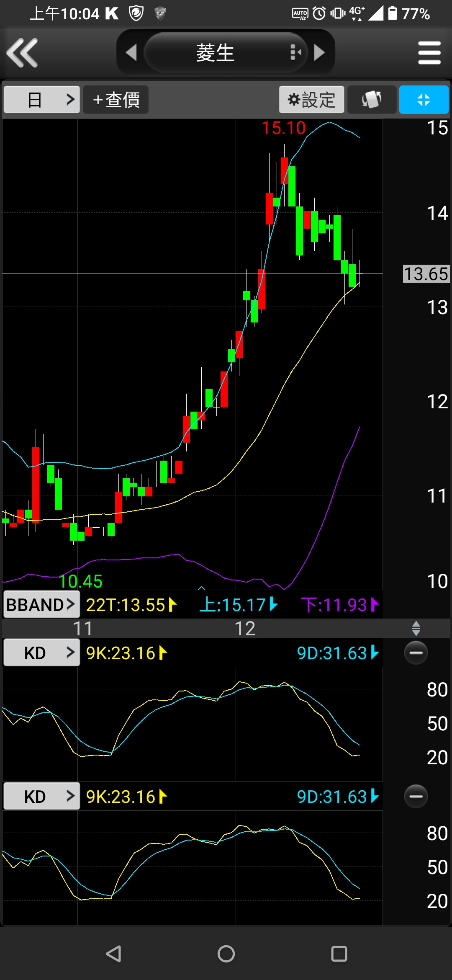
Task: Expand the BBAND indicator selector
Action: [41, 605]
